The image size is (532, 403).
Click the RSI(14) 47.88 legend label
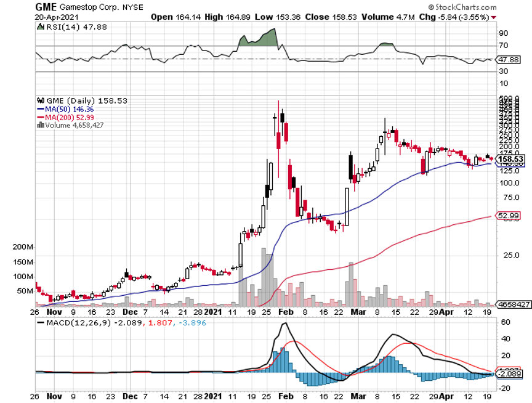point(76,27)
